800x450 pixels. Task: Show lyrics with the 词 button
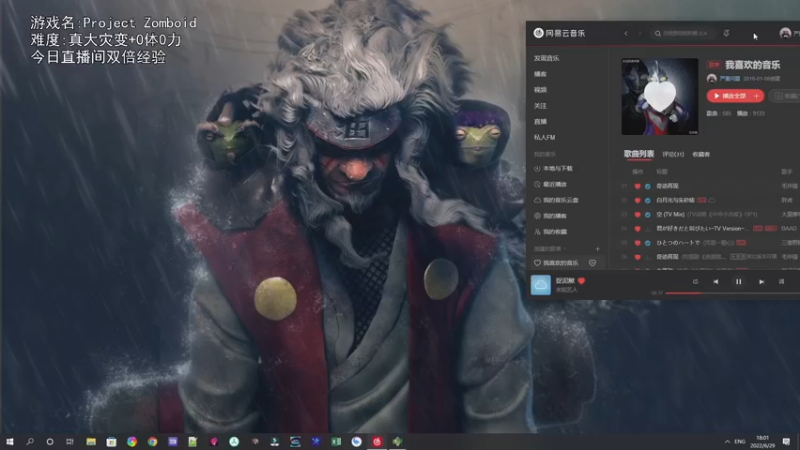781,282
